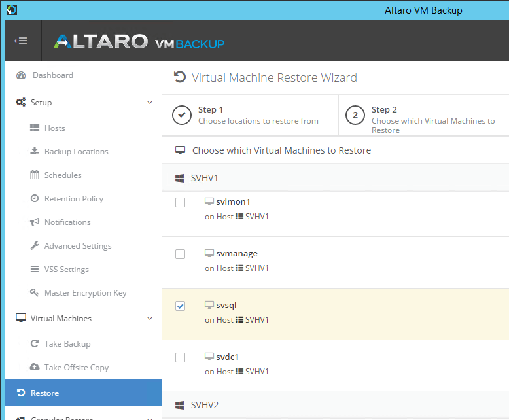Click the monitor icon beside svdc1
The image size is (509, 420).
click(x=209, y=357)
